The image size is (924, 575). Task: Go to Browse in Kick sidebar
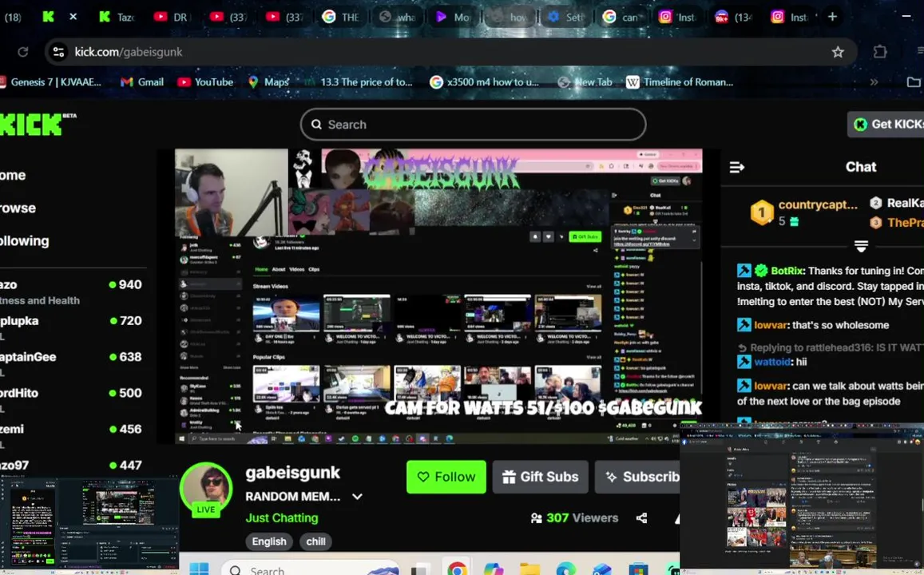pyautogui.click(x=18, y=208)
